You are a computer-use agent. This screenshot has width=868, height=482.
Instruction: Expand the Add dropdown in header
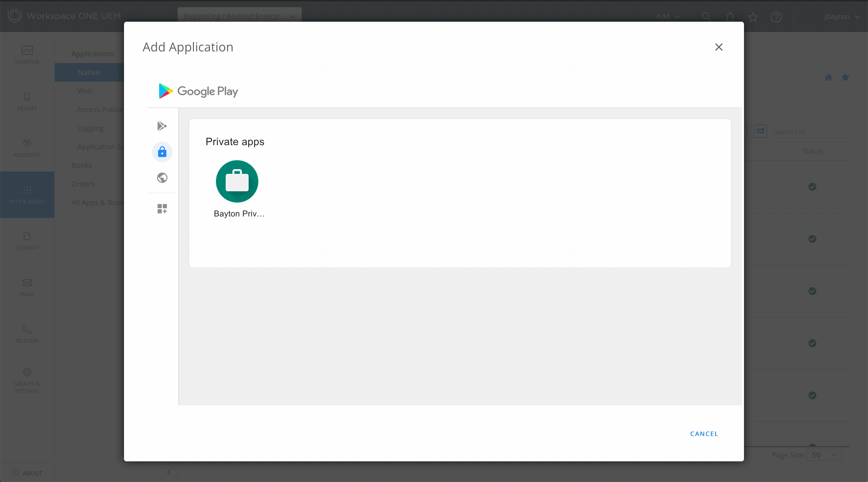667,17
